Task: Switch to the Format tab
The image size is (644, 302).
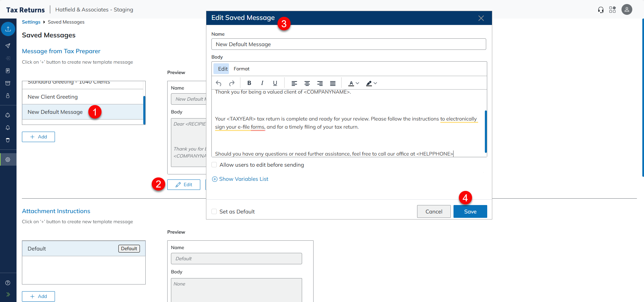Action: click(241, 69)
